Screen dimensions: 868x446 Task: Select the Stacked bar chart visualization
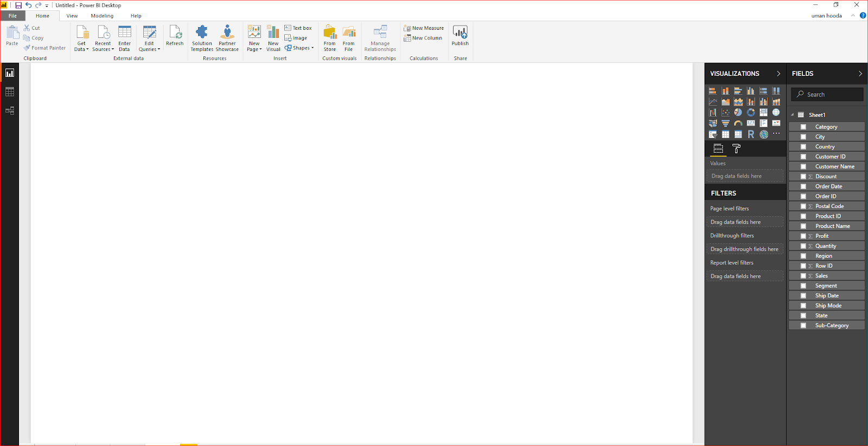pyautogui.click(x=713, y=91)
